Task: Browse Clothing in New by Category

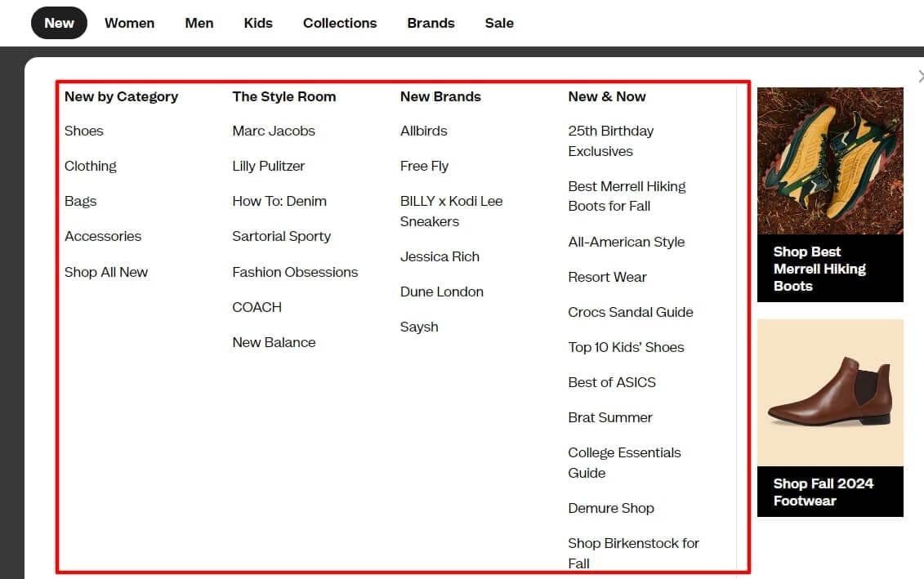Action: pyautogui.click(x=90, y=166)
